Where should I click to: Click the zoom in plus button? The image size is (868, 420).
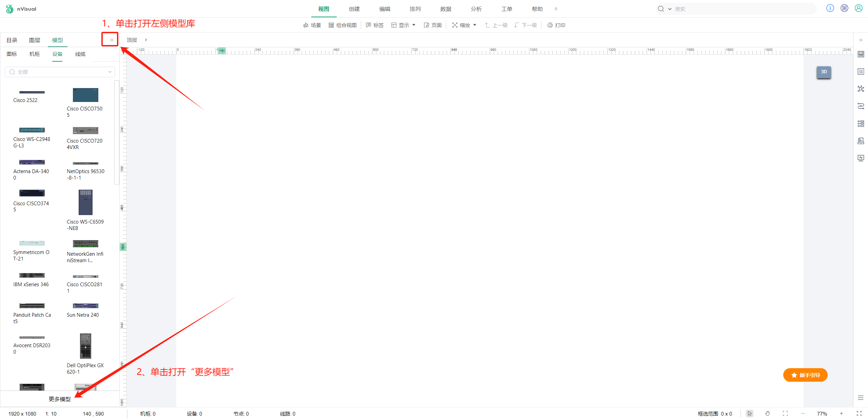841,414
